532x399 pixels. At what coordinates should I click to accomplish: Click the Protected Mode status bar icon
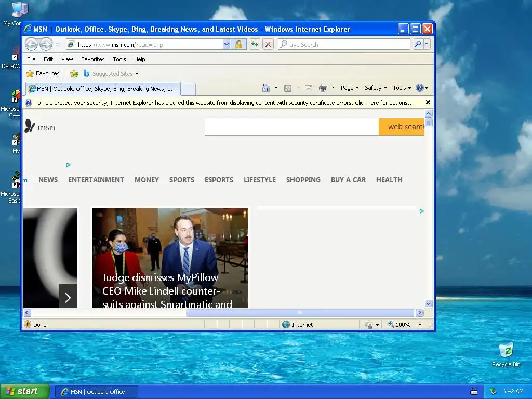point(368,325)
